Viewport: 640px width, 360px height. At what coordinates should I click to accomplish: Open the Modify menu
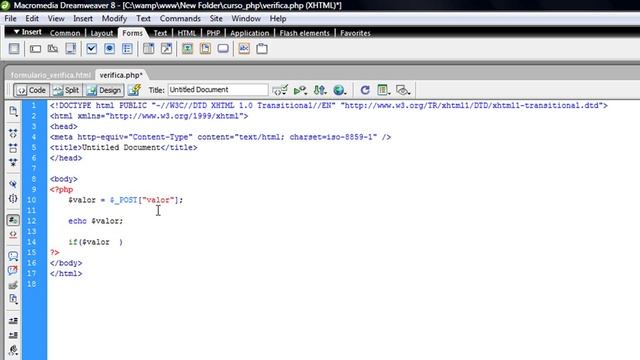(114, 19)
